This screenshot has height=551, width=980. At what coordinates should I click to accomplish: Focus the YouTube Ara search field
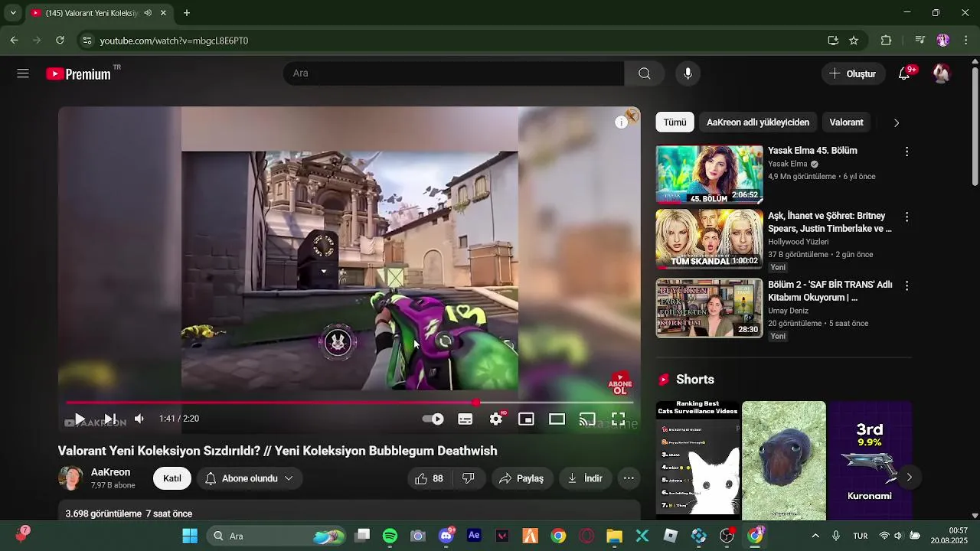point(453,73)
